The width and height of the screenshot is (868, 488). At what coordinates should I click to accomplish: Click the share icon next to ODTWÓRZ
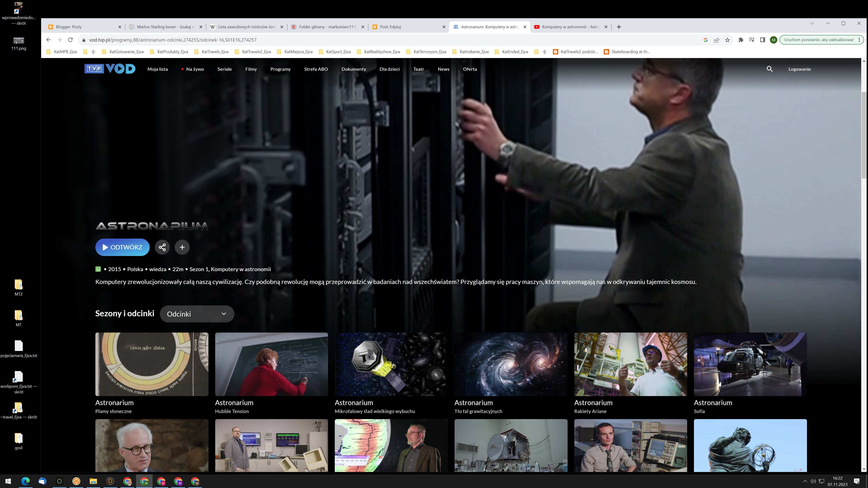(x=162, y=247)
